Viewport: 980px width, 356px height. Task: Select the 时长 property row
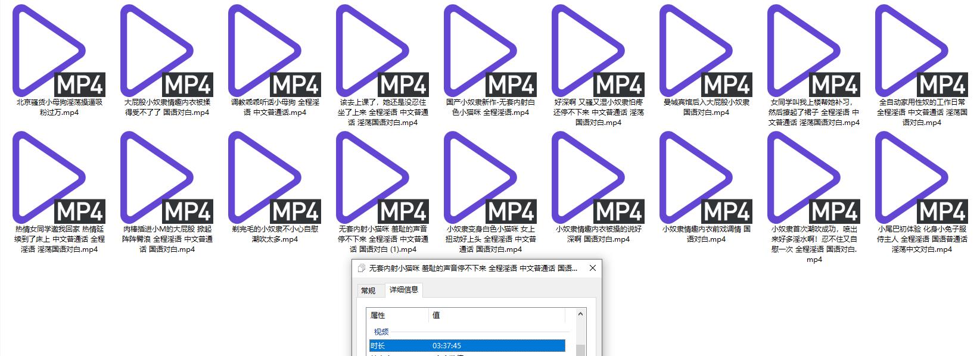pos(467,345)
